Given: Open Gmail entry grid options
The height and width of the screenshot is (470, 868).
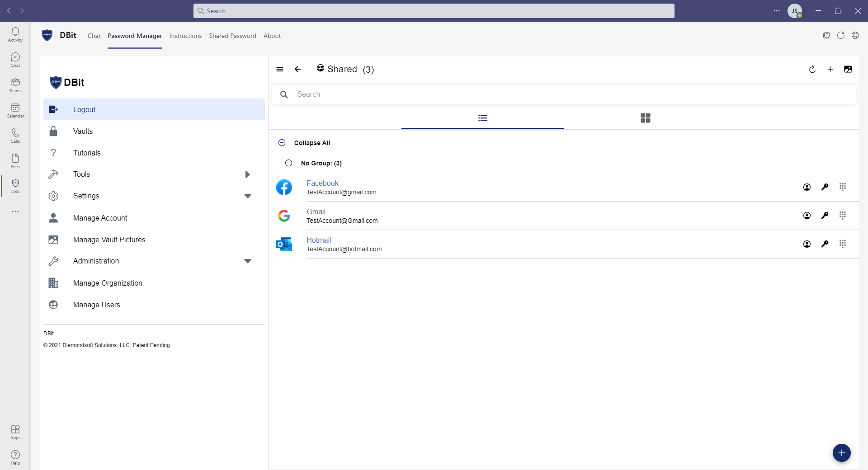Looking at the screenshot, I should point(843,215).
